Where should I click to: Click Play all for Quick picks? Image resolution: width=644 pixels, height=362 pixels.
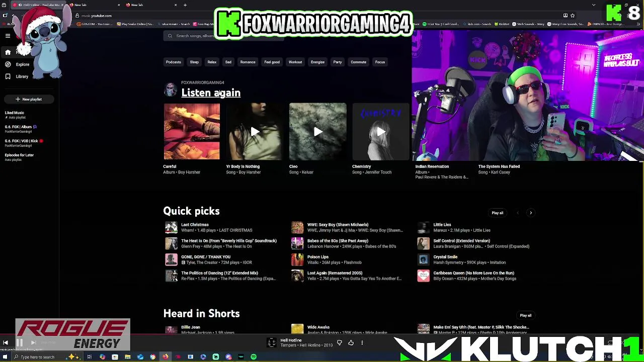tap(497, 213)
